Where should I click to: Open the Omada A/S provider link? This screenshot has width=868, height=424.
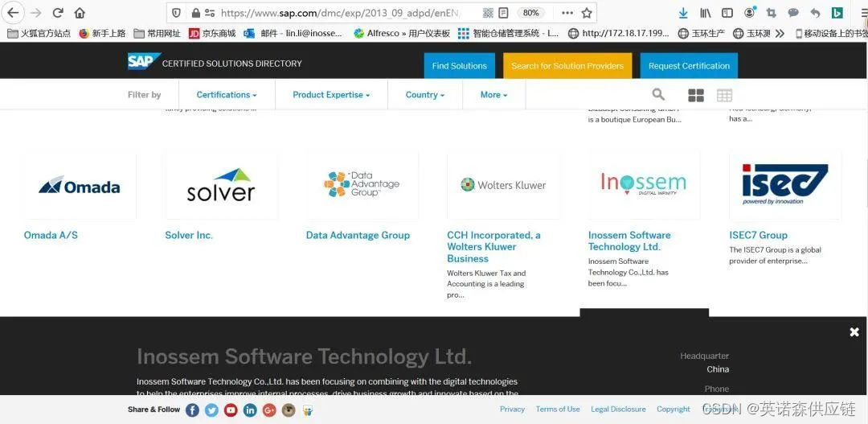(51, 235)
